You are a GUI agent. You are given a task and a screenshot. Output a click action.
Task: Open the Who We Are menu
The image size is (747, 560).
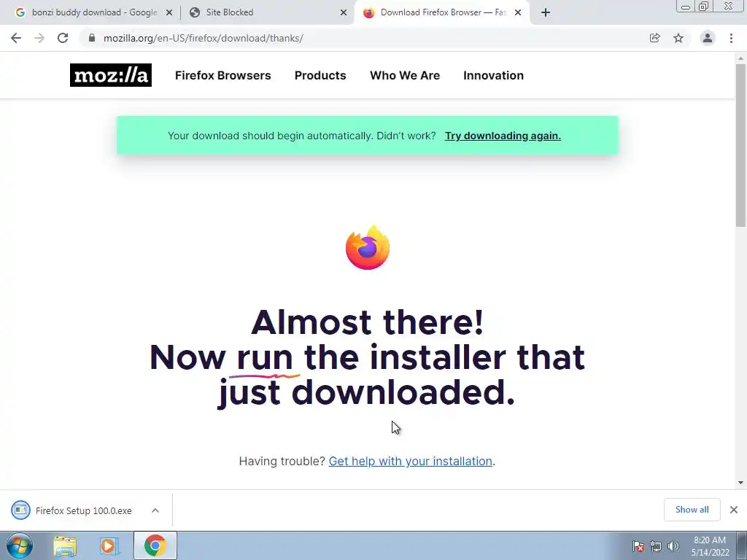pyautogui.click(x=405, y=75)
